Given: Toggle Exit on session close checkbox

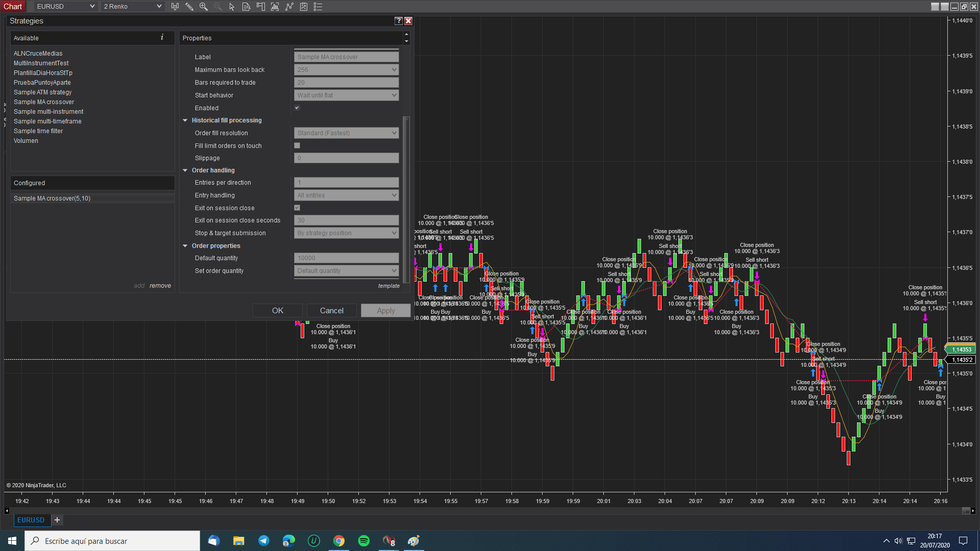Looking at the screenshot, I should coord(297,208).
